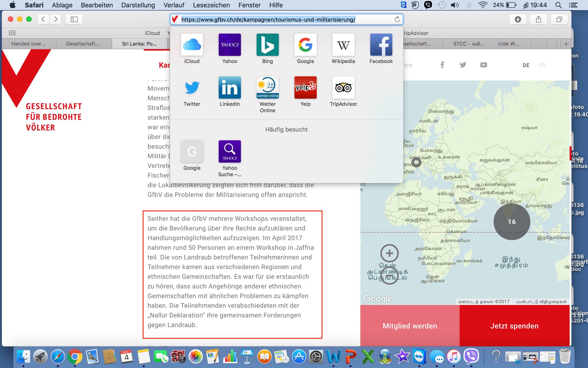
Task: Open the Fenster menu
Action: coord(249,5)
